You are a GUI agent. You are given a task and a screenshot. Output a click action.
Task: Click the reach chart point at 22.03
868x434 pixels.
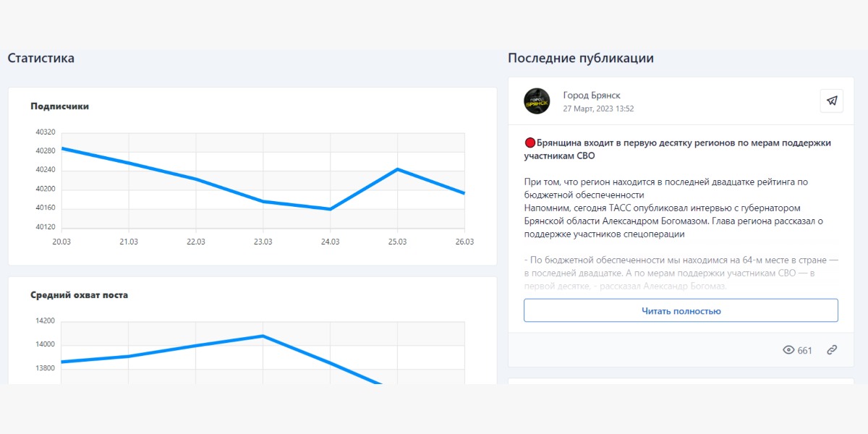[x=196, y=346]
